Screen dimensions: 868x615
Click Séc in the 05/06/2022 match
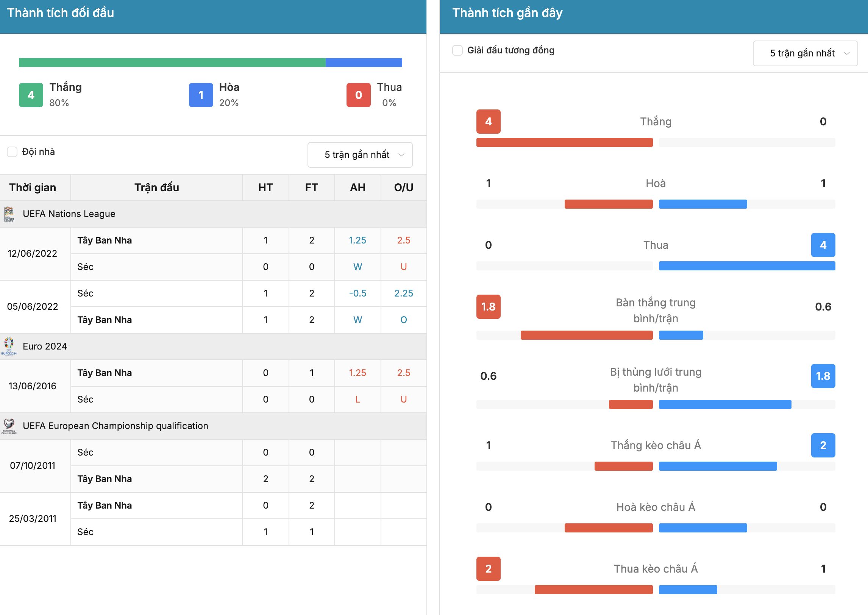coord(85,293)
